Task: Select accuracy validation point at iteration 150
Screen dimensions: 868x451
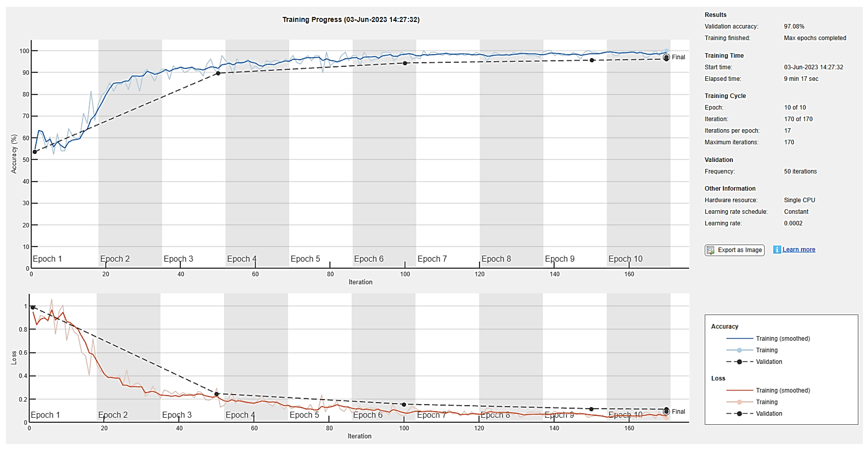Action: click(592, 60)
